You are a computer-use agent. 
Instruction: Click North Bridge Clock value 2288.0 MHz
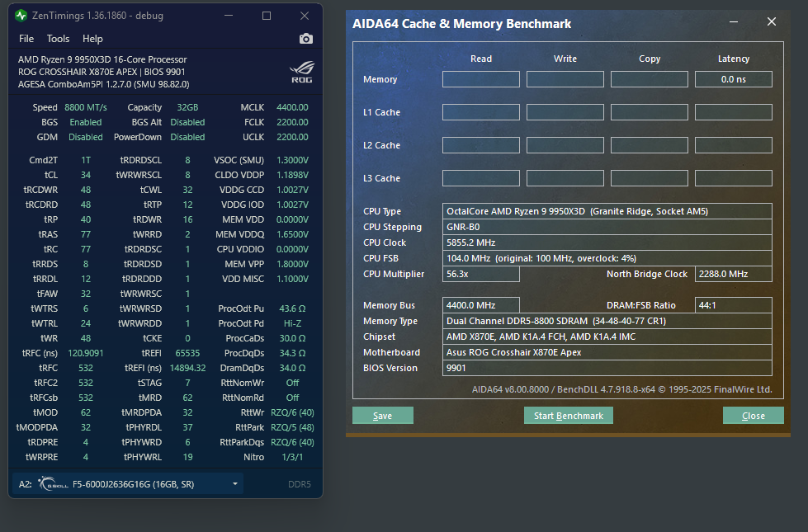pos(733,274)
